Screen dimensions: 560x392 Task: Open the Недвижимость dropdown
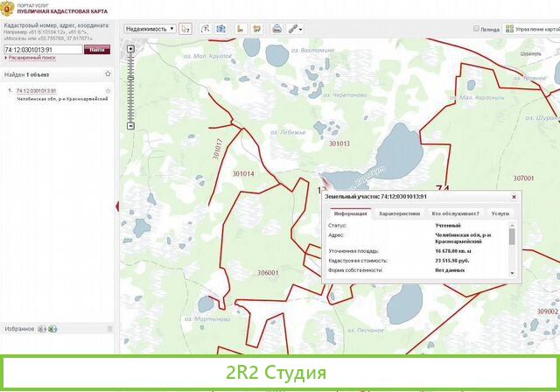click(x=150, y=28)
